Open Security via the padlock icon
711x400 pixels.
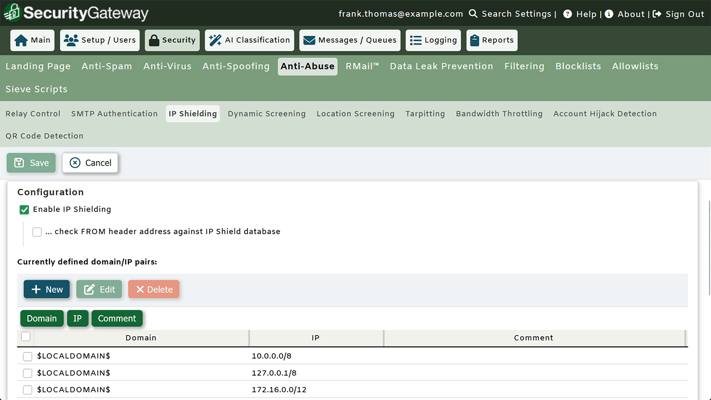154,40
